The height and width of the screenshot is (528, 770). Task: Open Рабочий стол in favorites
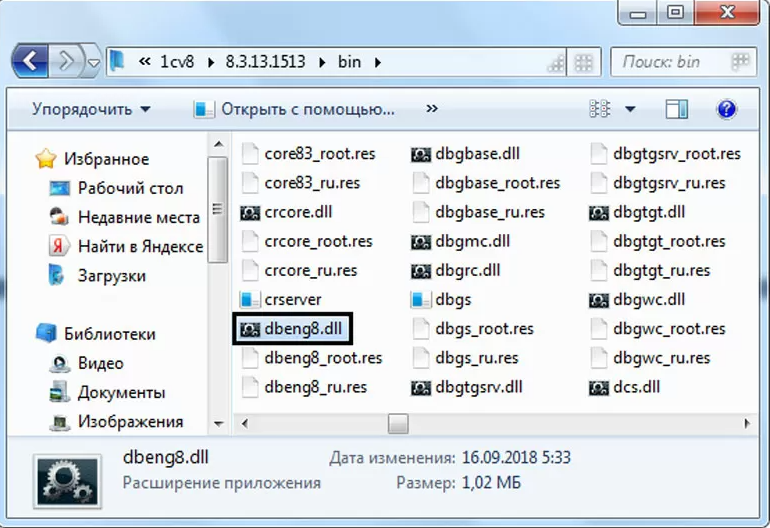point(130,188)
